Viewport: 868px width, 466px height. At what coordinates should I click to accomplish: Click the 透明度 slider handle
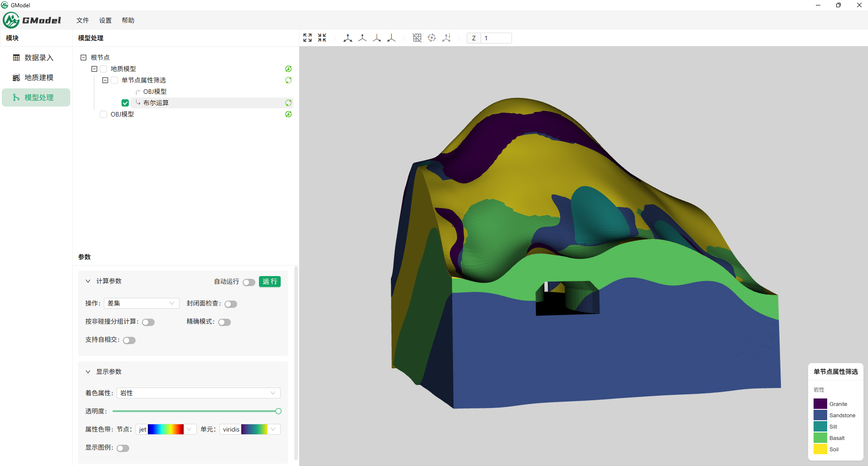pyautogui.click(x=278, y=411)
